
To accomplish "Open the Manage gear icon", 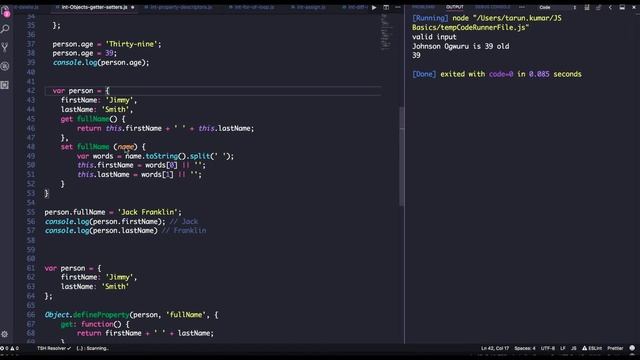I will (x=5, y=334).
